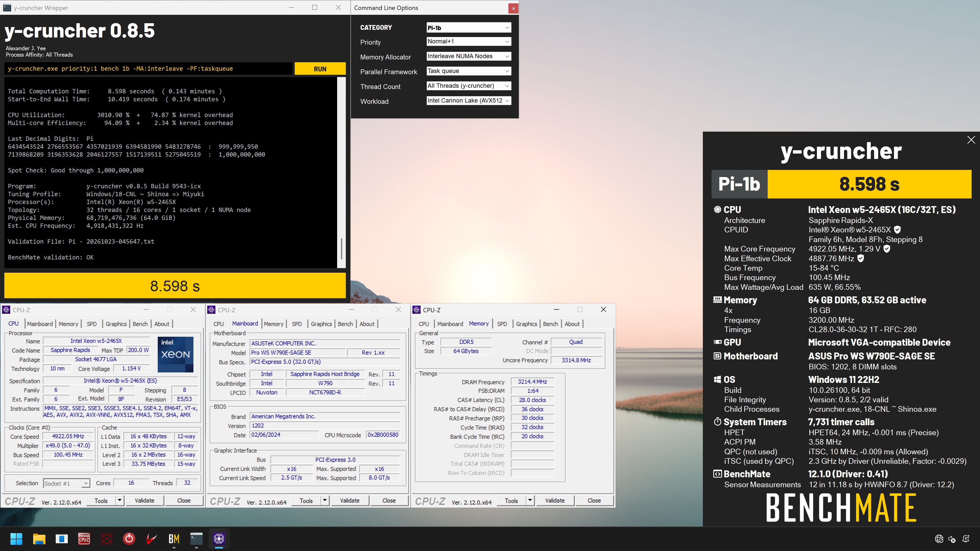Open the CATEGORY Pi-1b dropdown

468,27
